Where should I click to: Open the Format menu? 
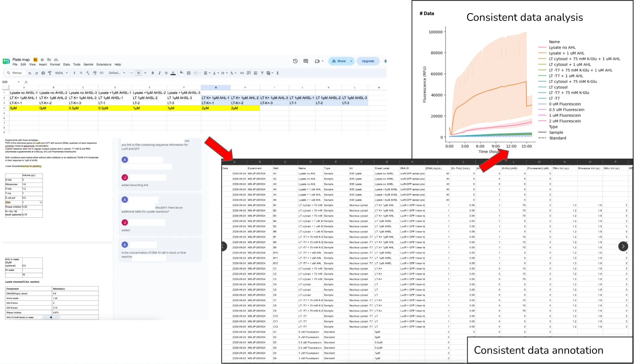(55, 64)
